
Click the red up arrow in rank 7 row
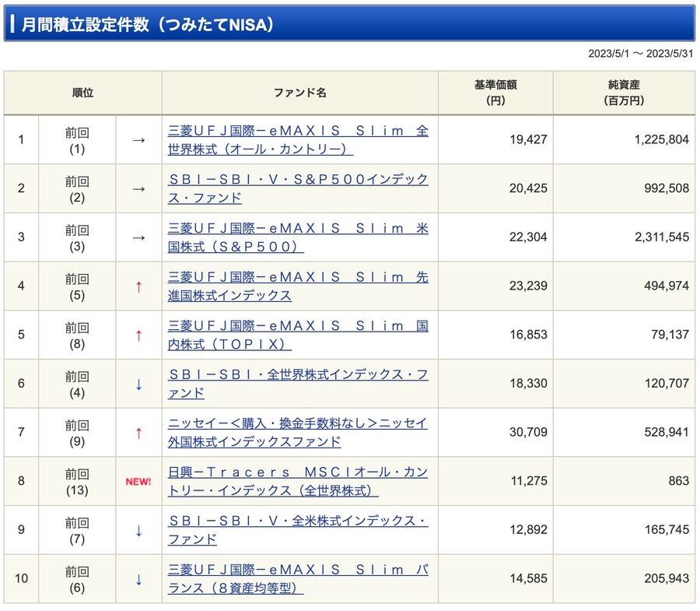click(138, 433)
